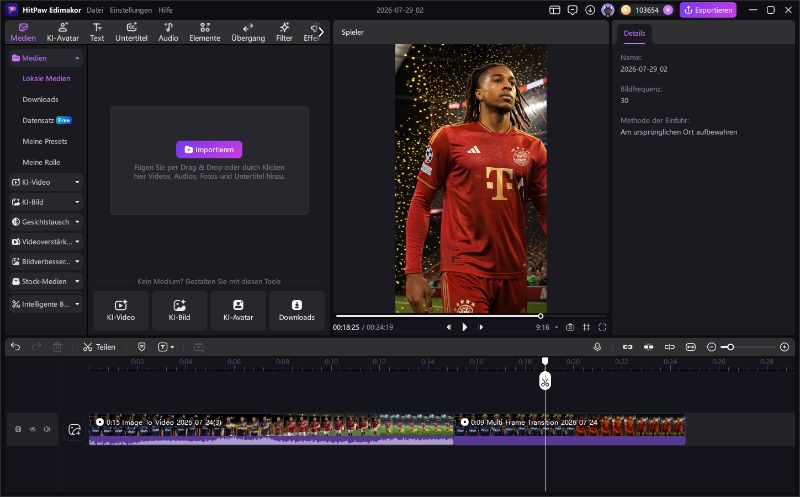Add credits with the purple plus icon
800x497 pixels.
tap(668, 10)
